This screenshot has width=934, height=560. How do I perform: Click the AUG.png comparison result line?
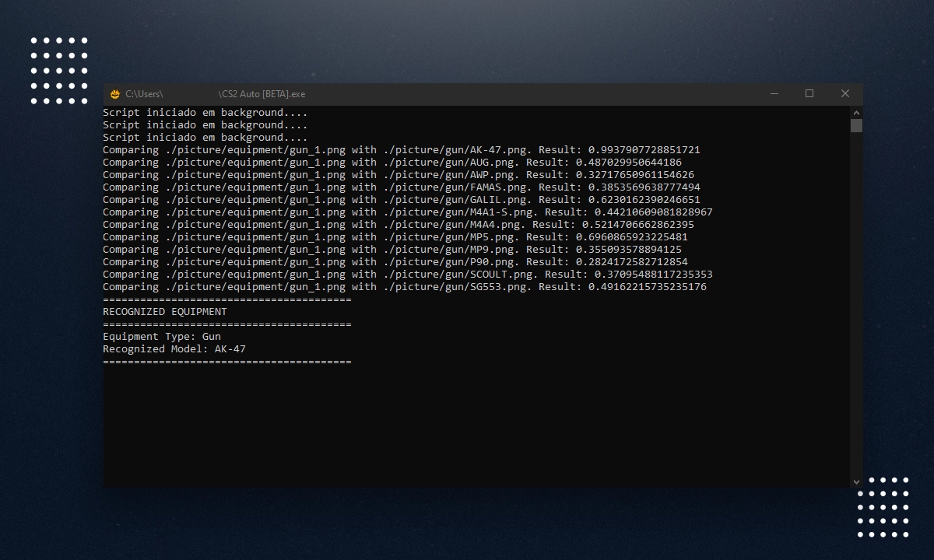coord(392,163)
